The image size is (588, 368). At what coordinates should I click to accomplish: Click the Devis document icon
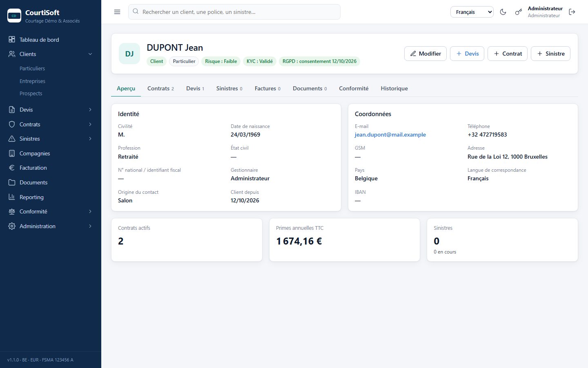pyautogui.click(x=12, y=110)
